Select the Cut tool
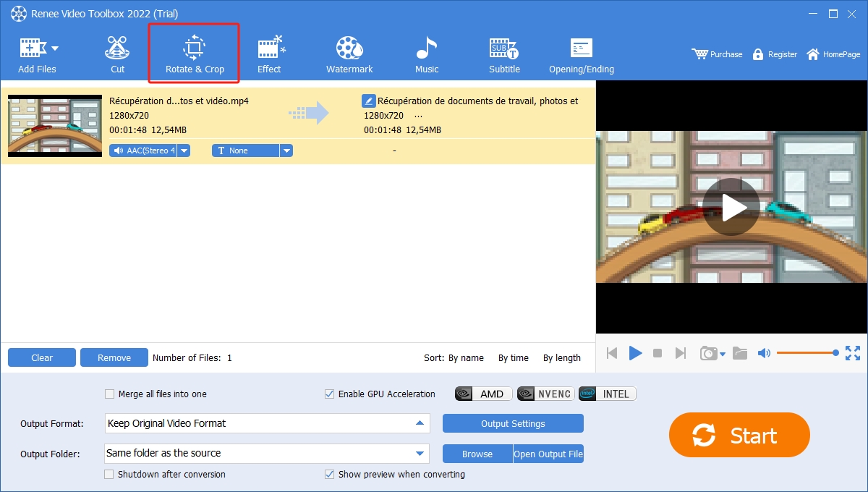The height and width of the screenshot is (492, 868). (x=116, y=52)
